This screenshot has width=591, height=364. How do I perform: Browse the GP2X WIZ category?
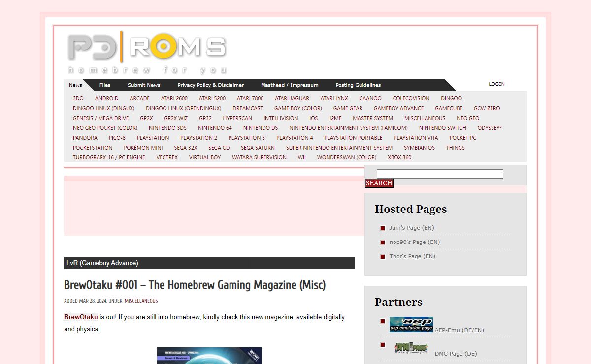176,118
